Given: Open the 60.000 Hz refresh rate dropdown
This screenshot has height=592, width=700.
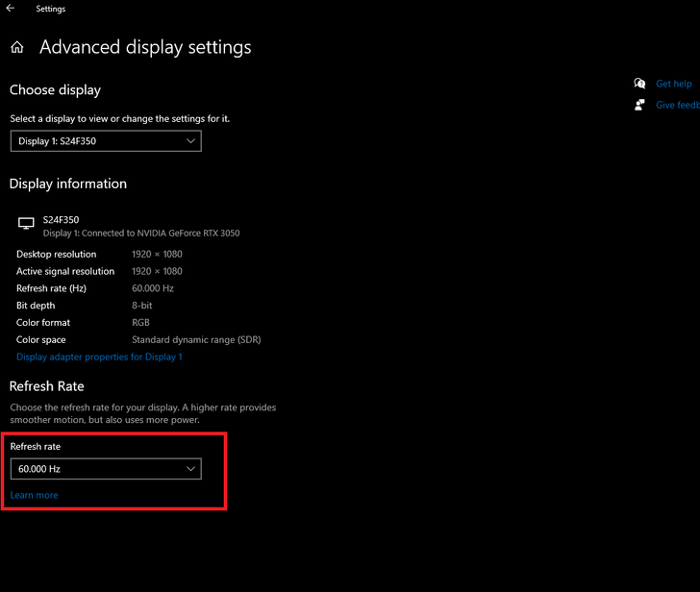Looking at the screenshot, I should [x=106, y=469].
